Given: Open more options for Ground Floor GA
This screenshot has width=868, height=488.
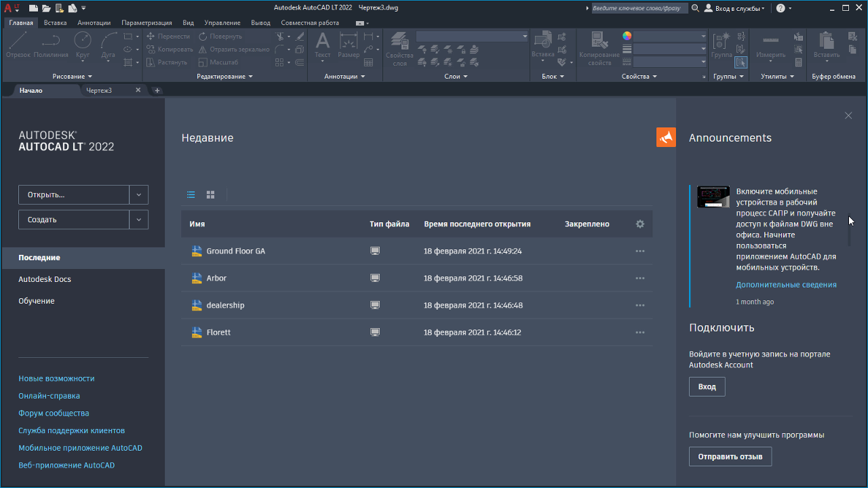Looking at the screenshot, I should (x=640, y=251).
